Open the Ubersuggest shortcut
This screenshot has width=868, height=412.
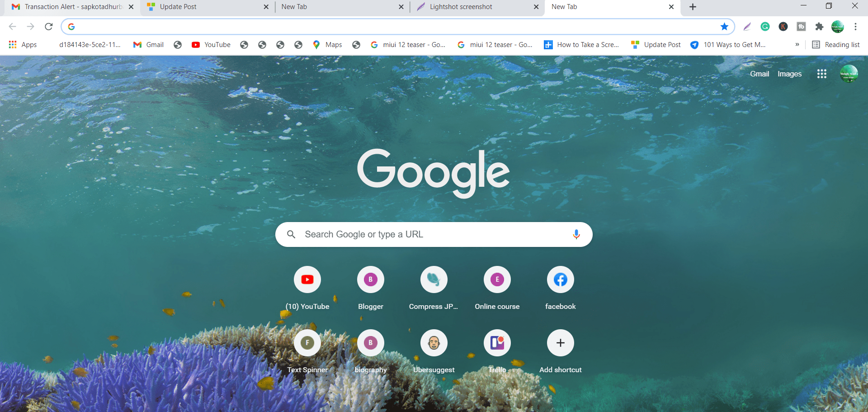tap(434, 351)
